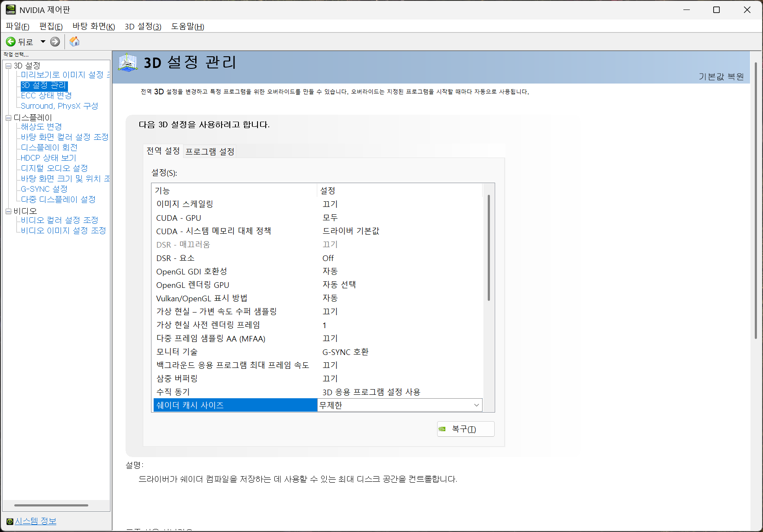Image resolution: width=763 pixels, height=532 pixels.
Task: Click the 시스템 정보 icon
Action: tap(10, 521)
